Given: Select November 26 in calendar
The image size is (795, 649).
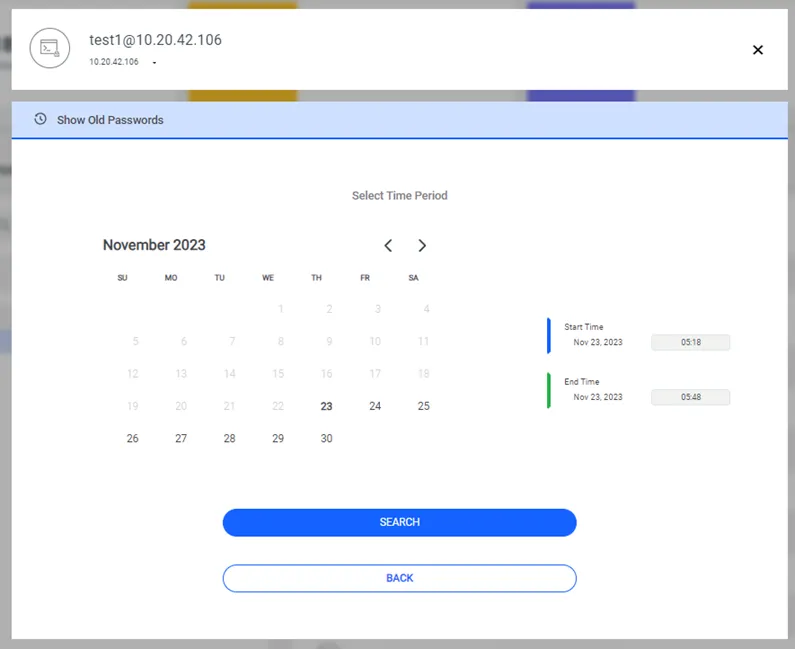Looking at the screenshot, I should (132, 439).
